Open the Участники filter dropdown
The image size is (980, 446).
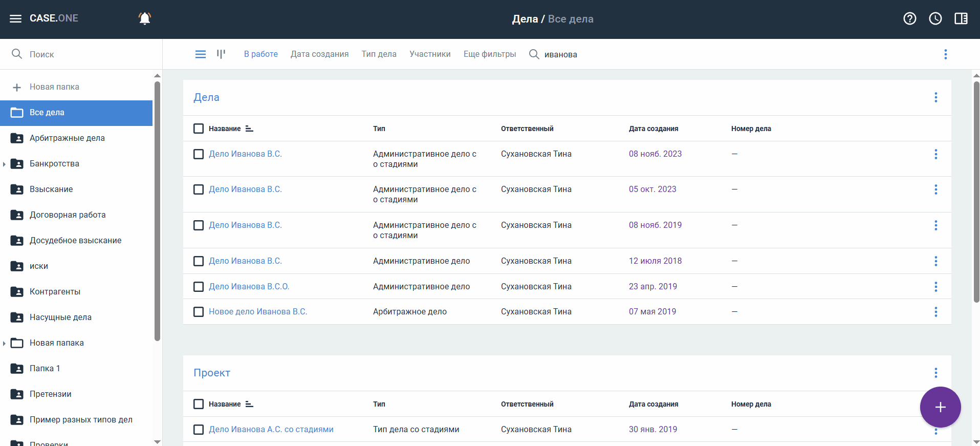[430, 54]
